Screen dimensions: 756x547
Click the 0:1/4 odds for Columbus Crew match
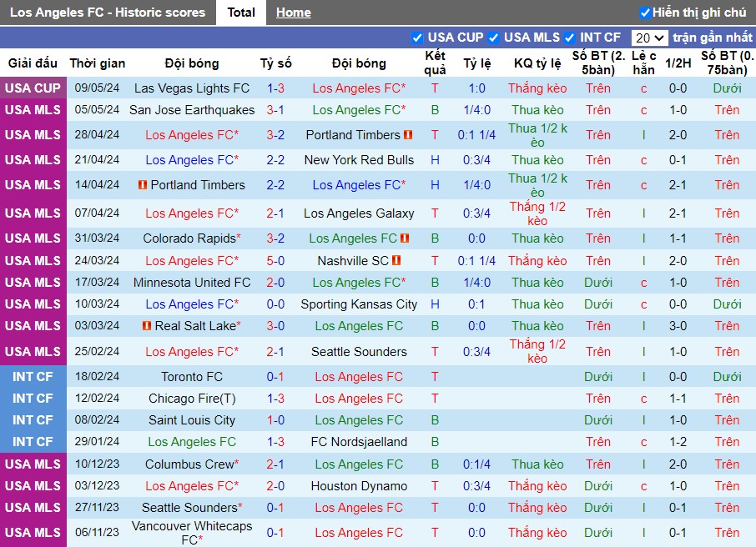[476, 464]
